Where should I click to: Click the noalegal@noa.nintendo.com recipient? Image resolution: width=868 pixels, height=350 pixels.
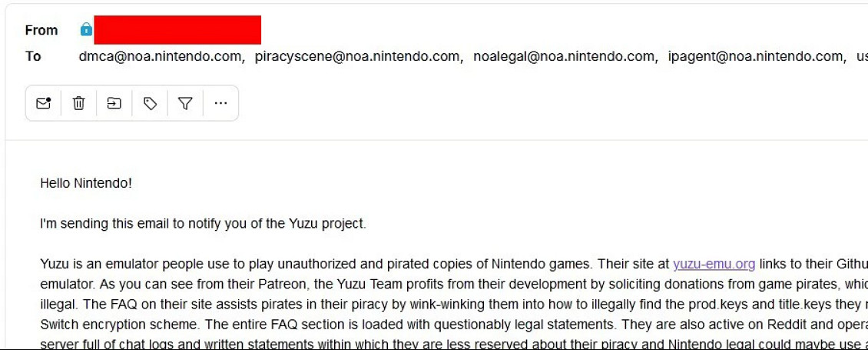pos(565,56)
